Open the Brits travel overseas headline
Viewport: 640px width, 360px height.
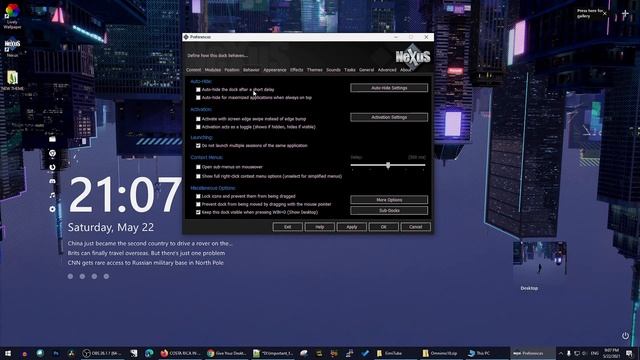[x=146, y=253]
